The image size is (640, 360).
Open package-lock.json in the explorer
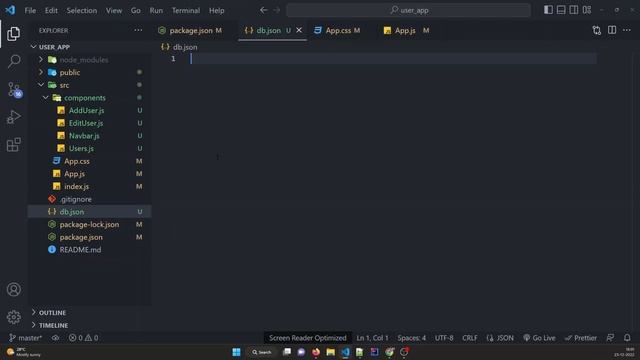90,224
